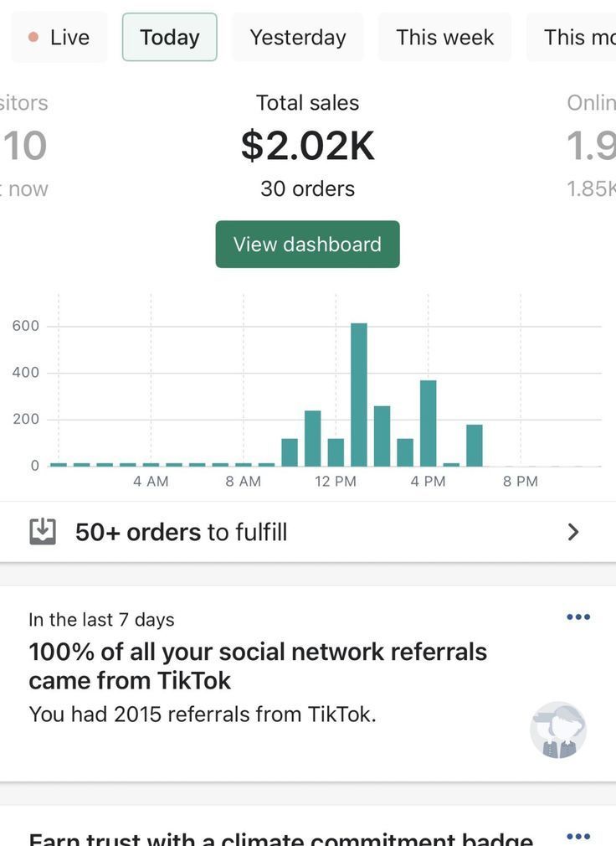Click the tallest 12 PM sales bar
This screenshot has height=846, width=616.
click(x=359, y=394)
